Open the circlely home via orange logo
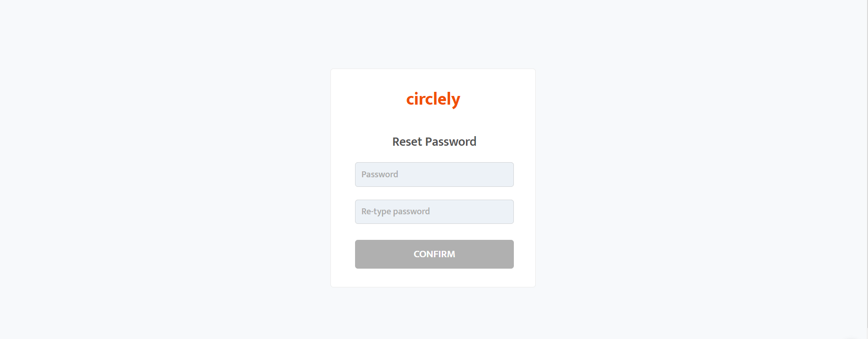Screen dimensions: 868x339 pos(433,99)
